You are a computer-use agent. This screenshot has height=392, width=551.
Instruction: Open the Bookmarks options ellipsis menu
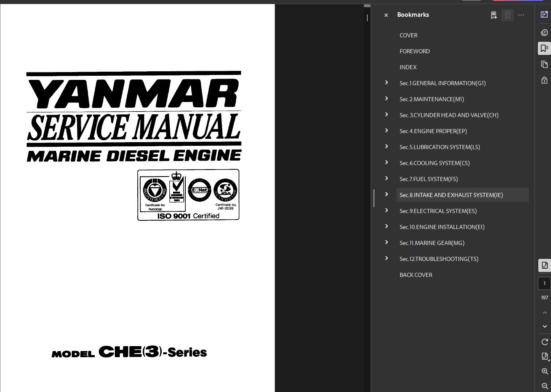pyautogui.click(x=521, y=15)
